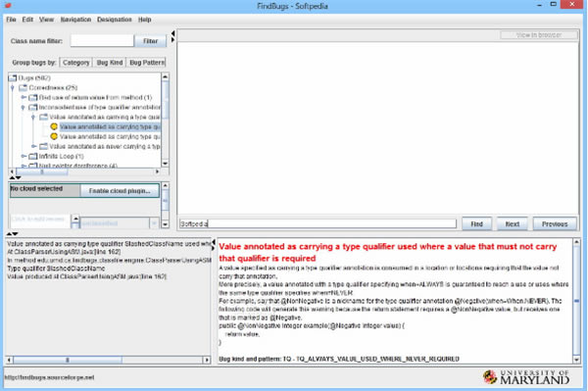
Task: Click description panel scrollbar down arrow
Action: pos(577,359)
